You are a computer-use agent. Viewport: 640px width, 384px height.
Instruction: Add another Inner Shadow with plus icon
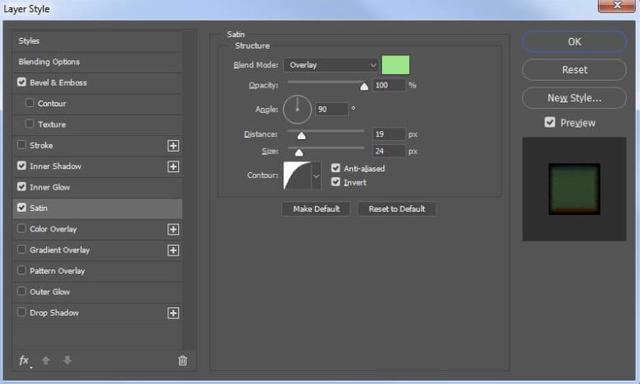pyautogui.click(x=173, y=166)
